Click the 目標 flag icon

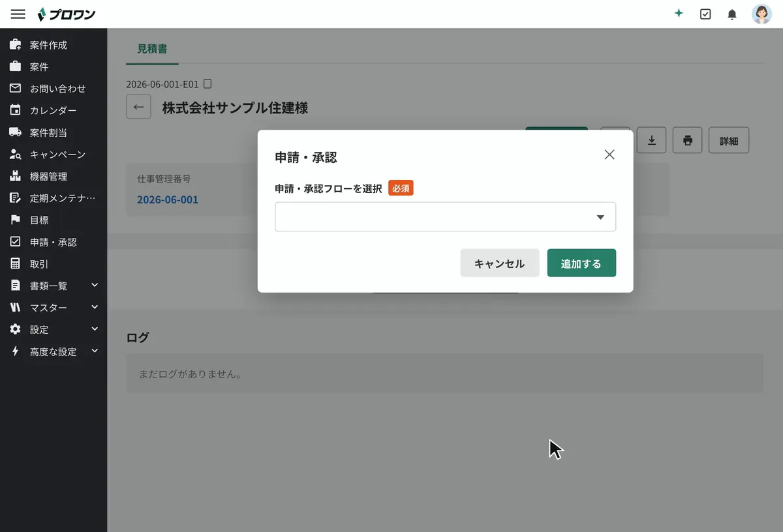[x=15, y=220]
